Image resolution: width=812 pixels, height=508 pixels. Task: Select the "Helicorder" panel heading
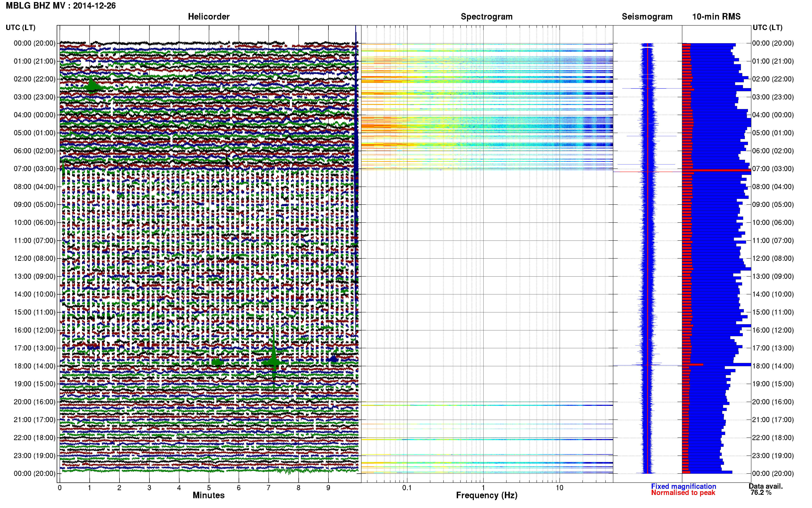(x=208, y=16)
